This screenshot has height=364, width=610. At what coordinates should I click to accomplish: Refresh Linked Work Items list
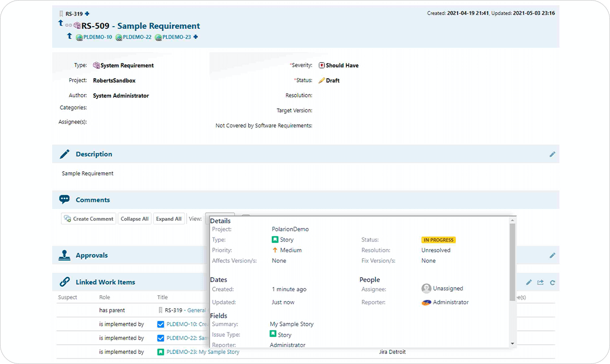552,283
